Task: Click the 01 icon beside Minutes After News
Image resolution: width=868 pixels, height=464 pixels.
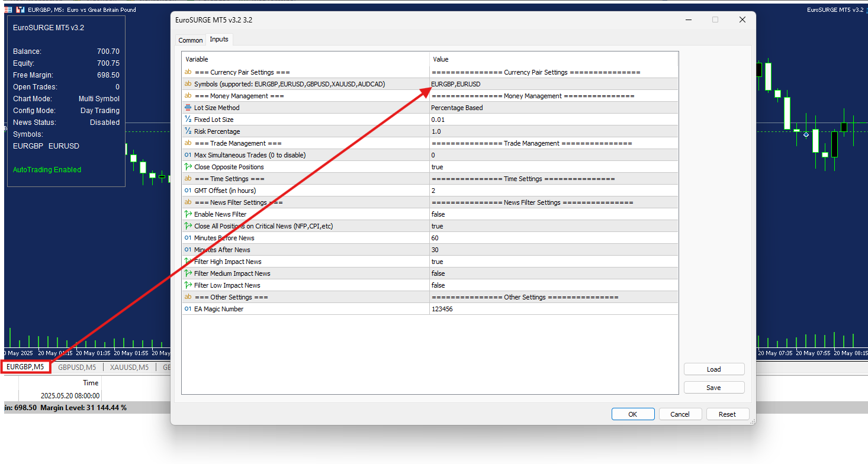Action: click(x=188, y=250)
